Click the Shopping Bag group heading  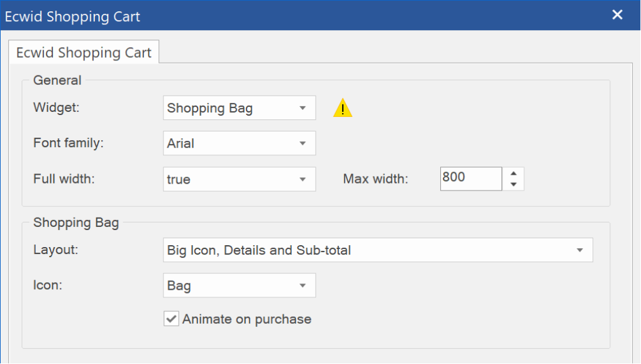click(x=76, y=223)
